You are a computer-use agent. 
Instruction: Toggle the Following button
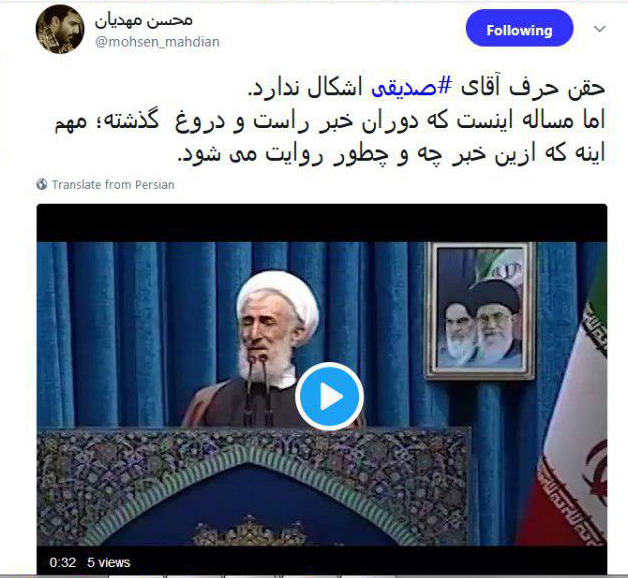coord(519,28)
